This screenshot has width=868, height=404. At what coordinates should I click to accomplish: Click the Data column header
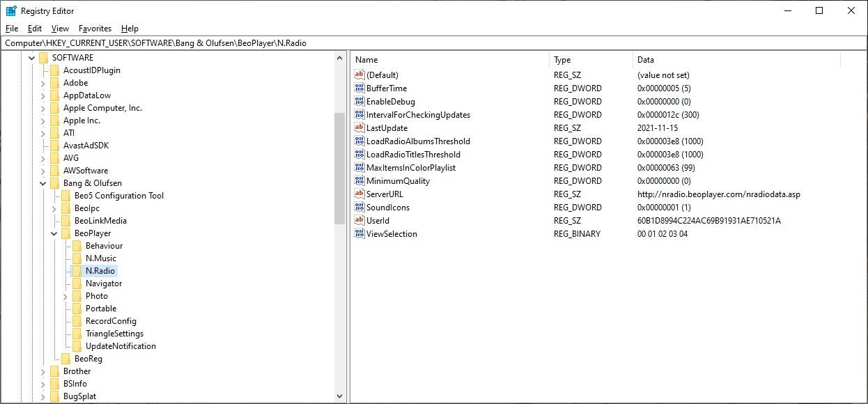click(736, 60)
